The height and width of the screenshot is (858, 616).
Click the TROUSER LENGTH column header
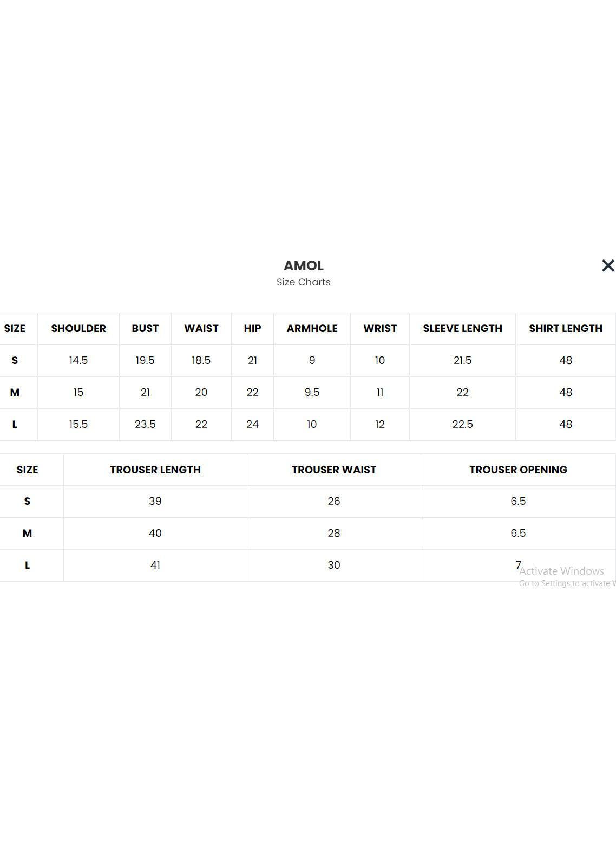pos(155,470)
